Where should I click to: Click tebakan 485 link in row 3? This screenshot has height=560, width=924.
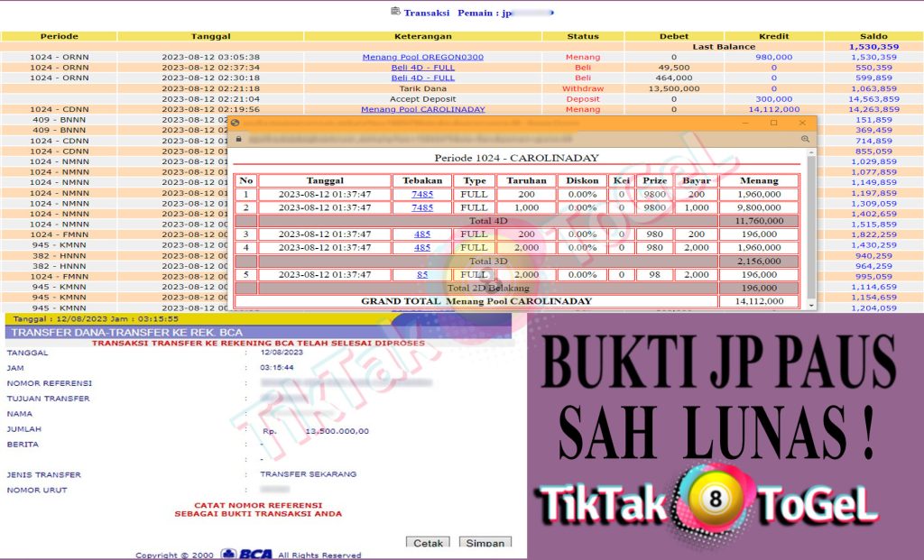pos(422,234)
